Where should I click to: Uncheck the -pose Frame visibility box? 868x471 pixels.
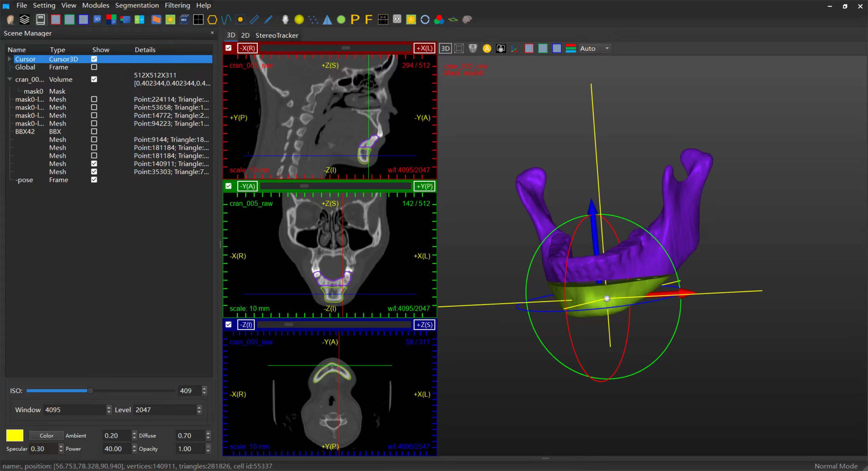[94, 180]
